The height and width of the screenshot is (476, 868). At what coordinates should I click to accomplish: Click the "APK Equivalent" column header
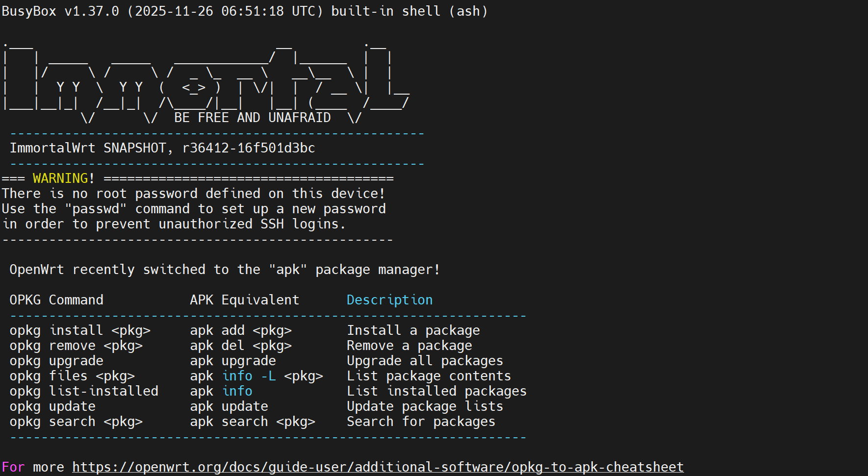(244, 300)
